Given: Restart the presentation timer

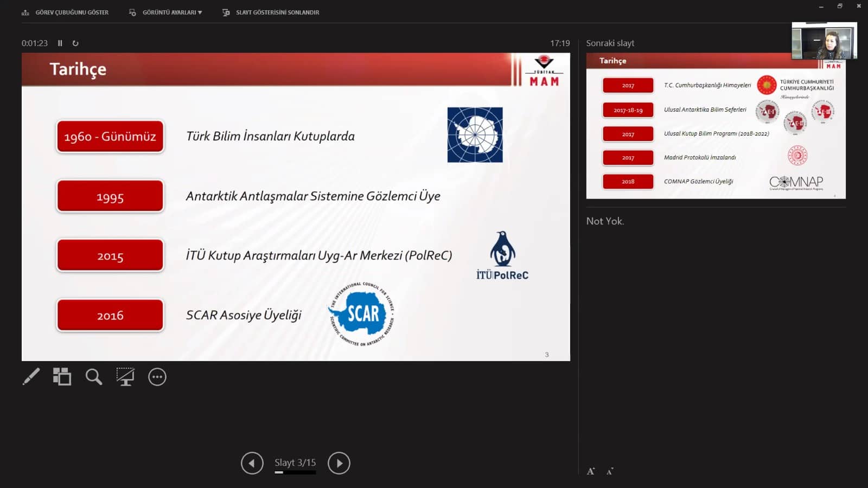Looking at the screenshot, I should pyautogui.click(x=75, y=43).
